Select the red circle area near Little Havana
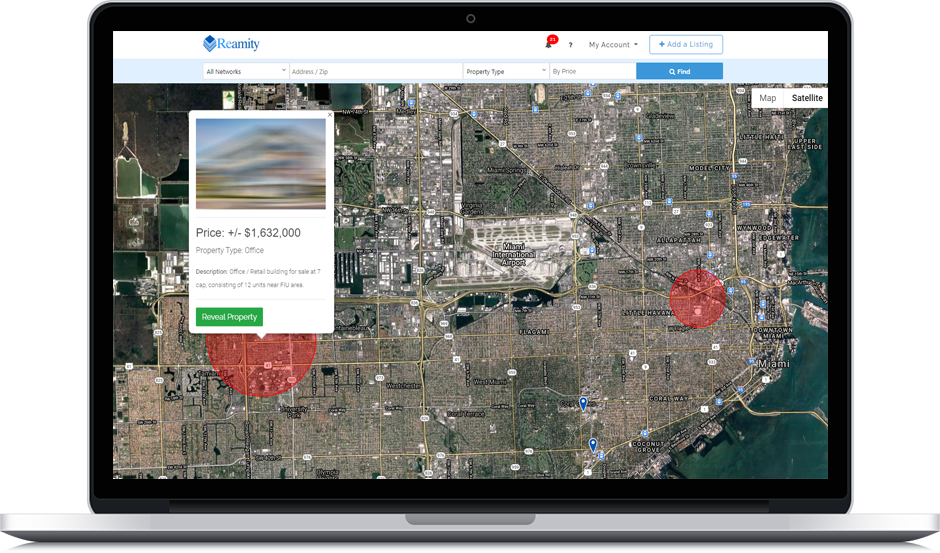Viewport: 940px width, 553px height. click(697, 298)
